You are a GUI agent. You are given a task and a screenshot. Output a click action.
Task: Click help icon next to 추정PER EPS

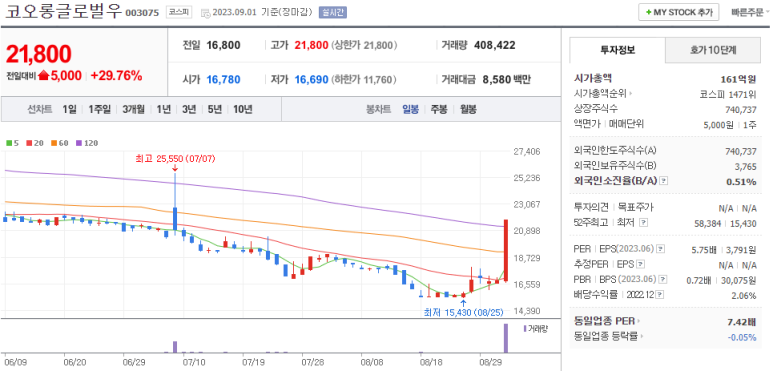tap(641, 265)
